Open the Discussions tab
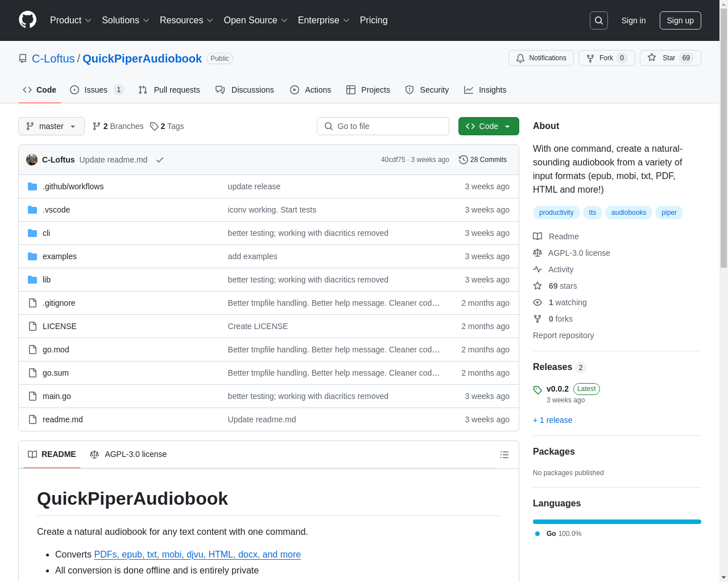Screen dimensions: 728x582 point(245,90)
